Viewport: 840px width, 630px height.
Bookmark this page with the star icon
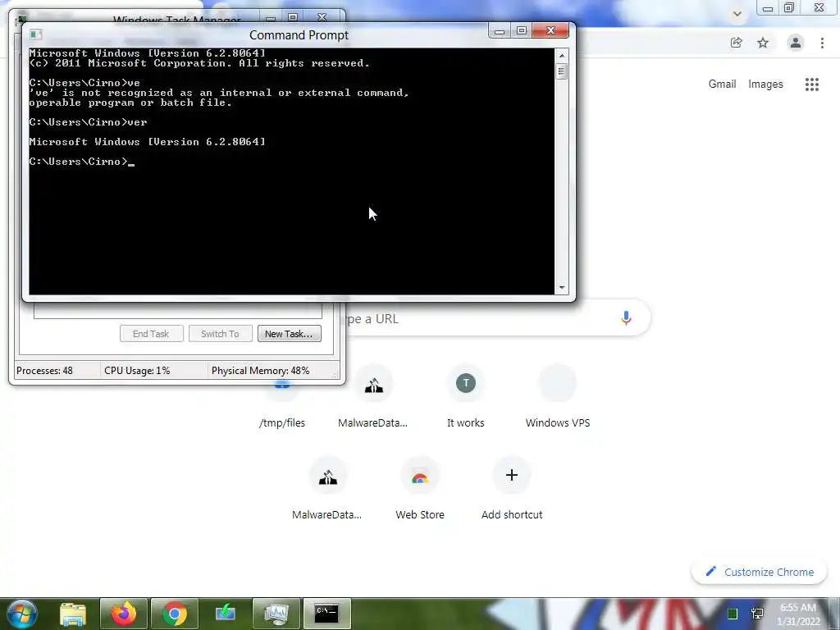pos(763,43)
